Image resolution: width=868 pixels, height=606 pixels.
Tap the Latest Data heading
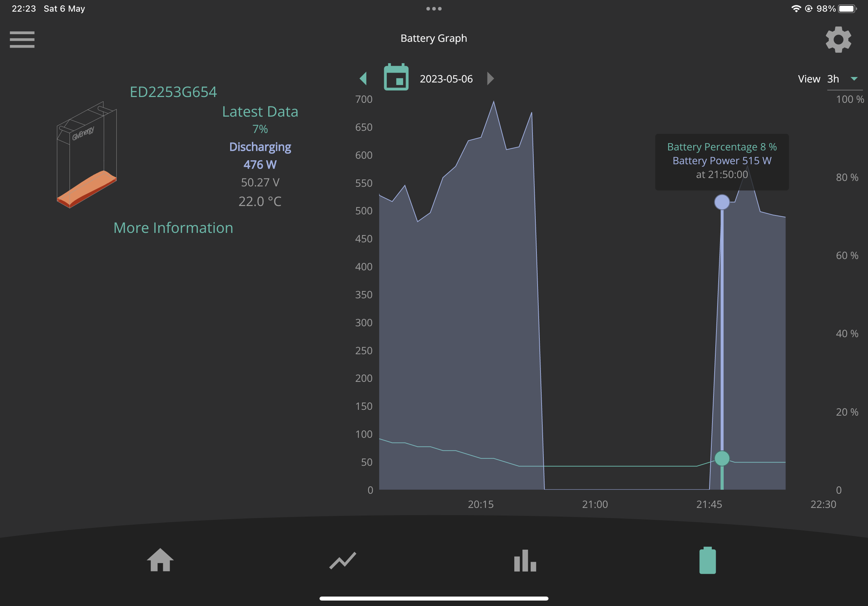pos(260,112)
